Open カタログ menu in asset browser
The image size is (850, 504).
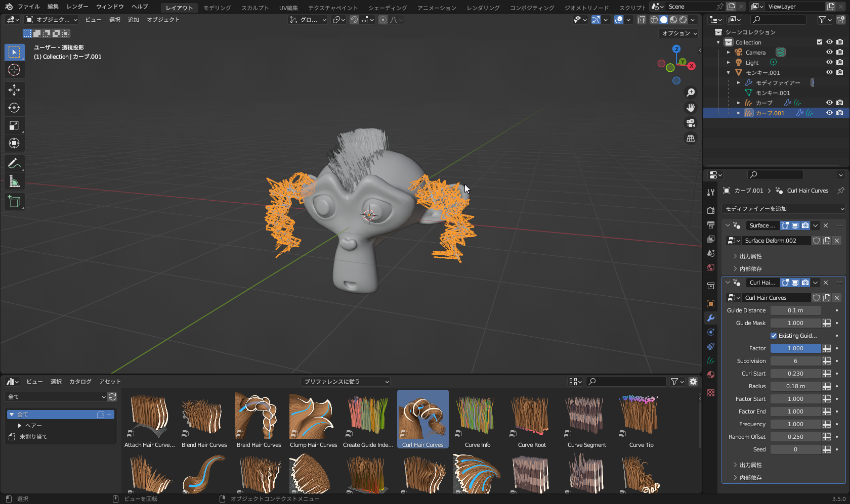point(80,382)
